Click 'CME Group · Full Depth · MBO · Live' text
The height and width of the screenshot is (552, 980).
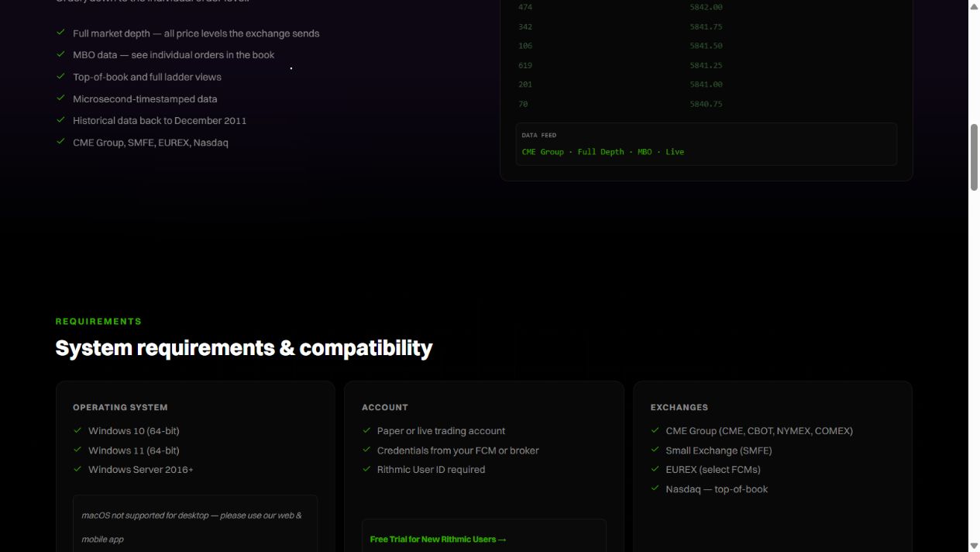[603, 152]
